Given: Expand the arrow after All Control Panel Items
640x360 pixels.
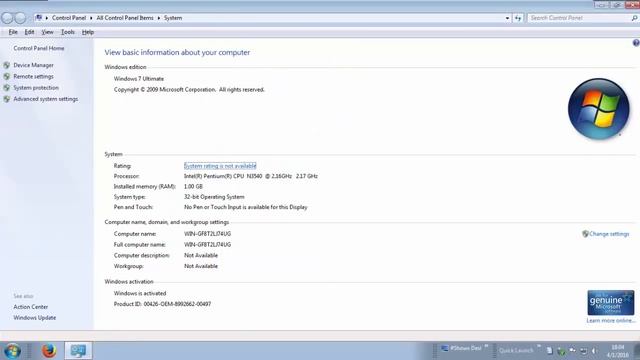Looking at the screenshot, I should click(159, 18).
